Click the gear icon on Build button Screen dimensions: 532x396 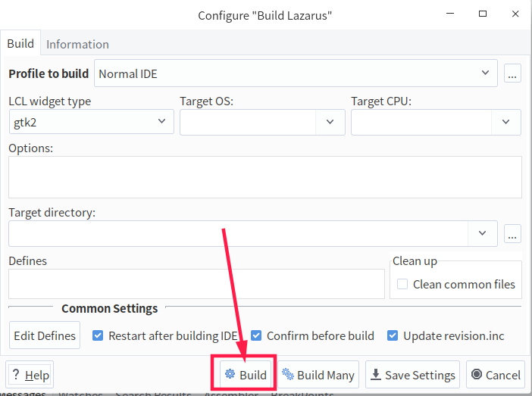click(230, 373)
